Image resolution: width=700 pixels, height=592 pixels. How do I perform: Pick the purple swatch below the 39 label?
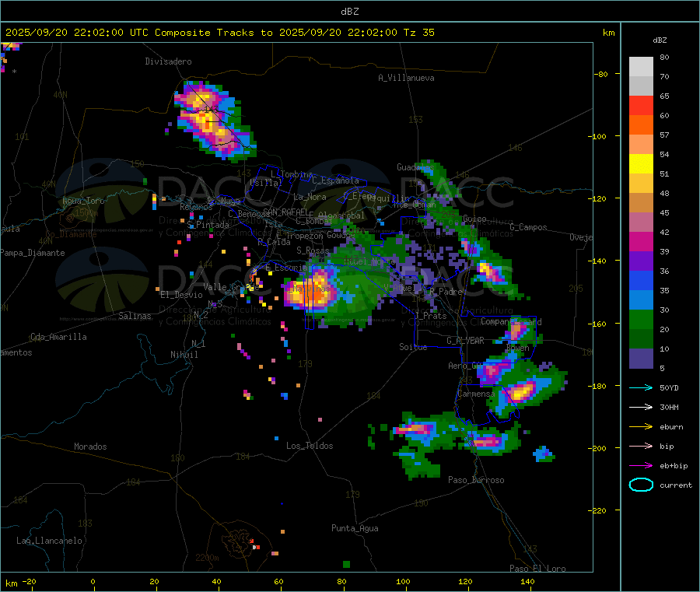click(641, 261)
